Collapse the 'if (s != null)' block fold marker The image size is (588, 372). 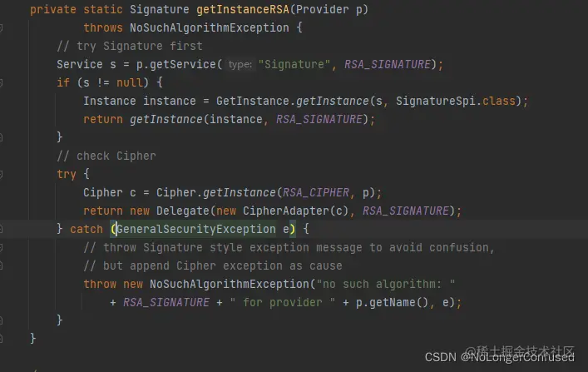coord(1,82)
